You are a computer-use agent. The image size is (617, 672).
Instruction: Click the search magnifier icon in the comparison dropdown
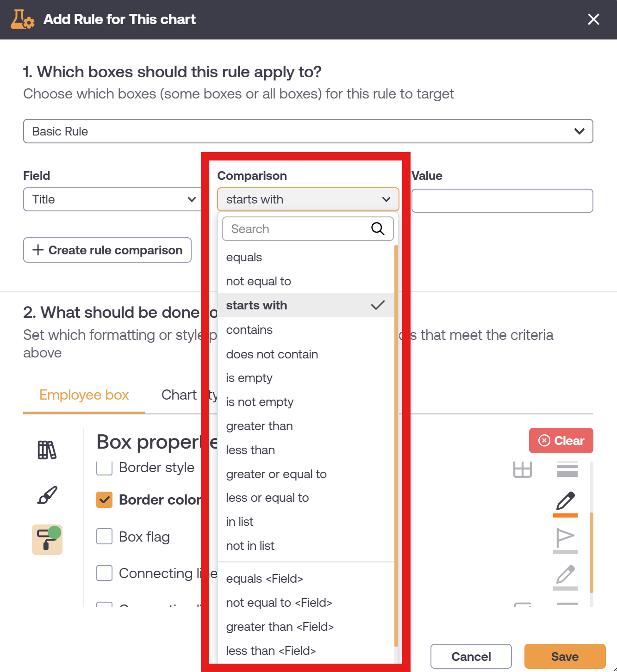tap(378, 229)
